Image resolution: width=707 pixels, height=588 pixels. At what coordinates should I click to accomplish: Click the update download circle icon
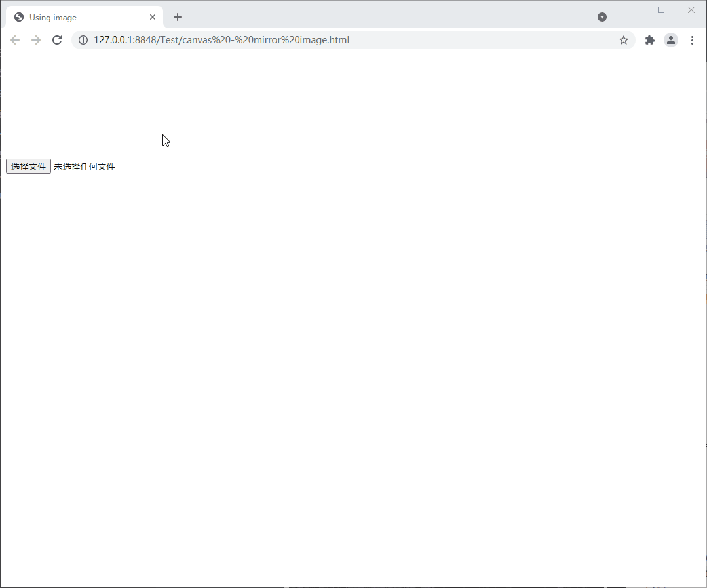602,17
